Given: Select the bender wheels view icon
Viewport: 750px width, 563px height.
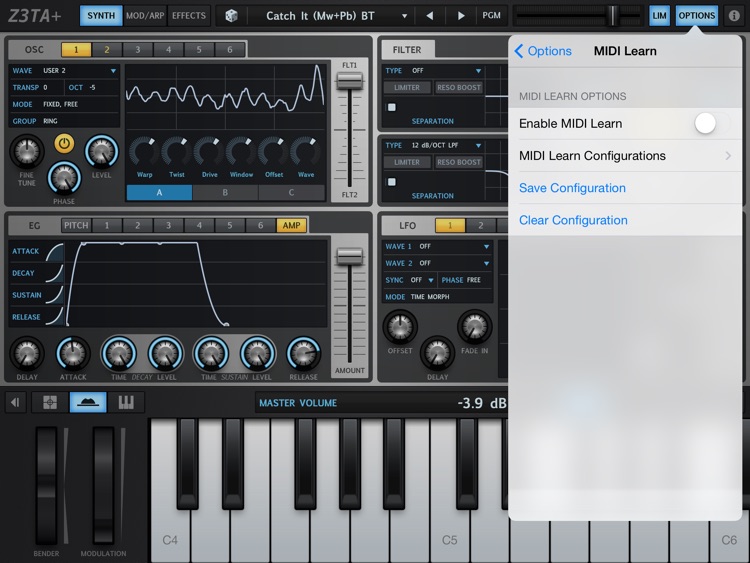Looking at the screenshot, I should coord(88,402).
